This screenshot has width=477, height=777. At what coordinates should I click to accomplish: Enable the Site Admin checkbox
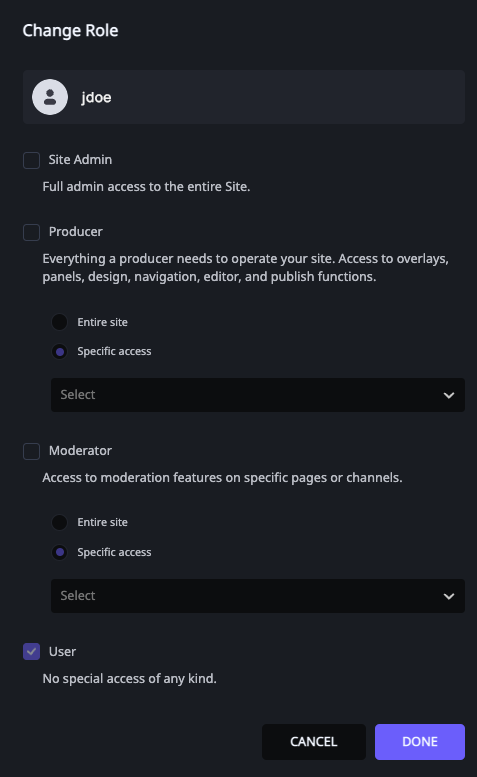(x=32, y=160)
